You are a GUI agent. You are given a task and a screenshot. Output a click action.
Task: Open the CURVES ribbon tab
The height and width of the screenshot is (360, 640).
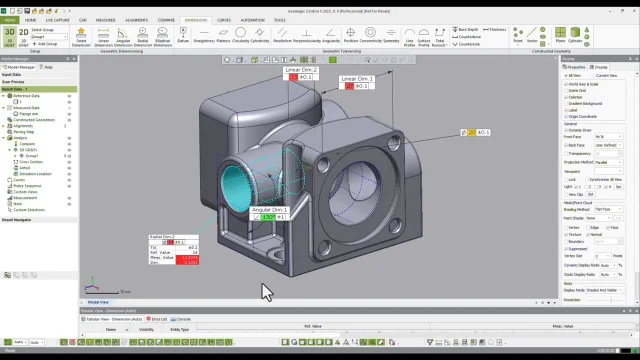tap(224, 20)
